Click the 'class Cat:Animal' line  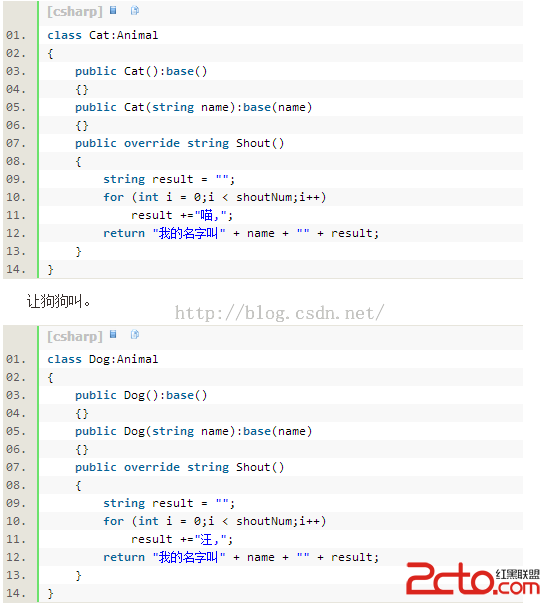(x=103, y=35)
